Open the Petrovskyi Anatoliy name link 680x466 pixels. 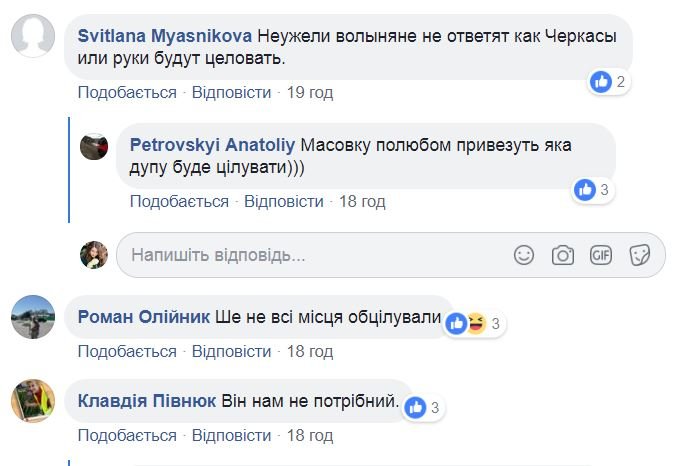pyautogui.click(x=212, y=144)
